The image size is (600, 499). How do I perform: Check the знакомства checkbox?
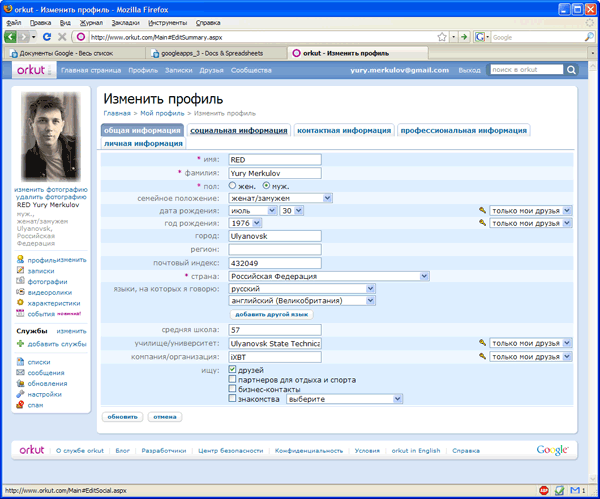point(232,398)
